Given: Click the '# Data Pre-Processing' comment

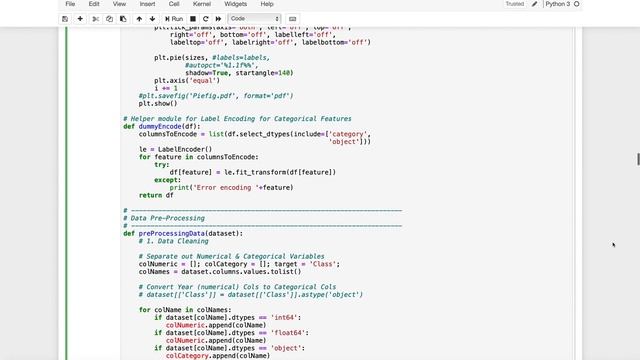Looking at the screenshot, I should coord(164,218).
